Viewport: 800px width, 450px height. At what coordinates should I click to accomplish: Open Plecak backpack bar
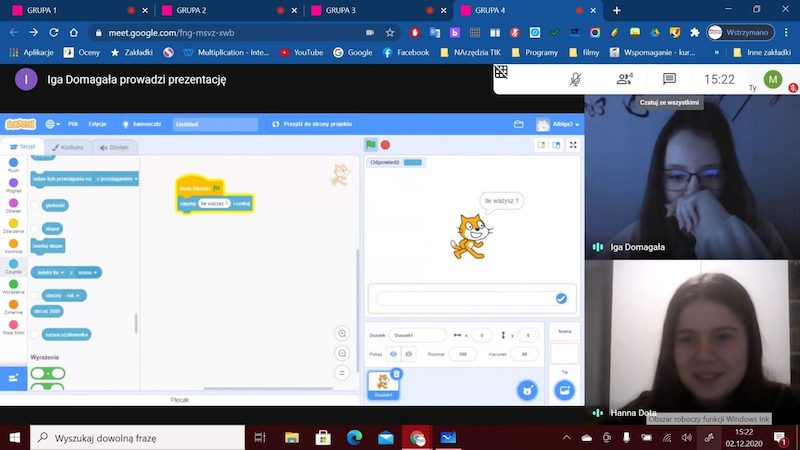[x=180, y=400]
